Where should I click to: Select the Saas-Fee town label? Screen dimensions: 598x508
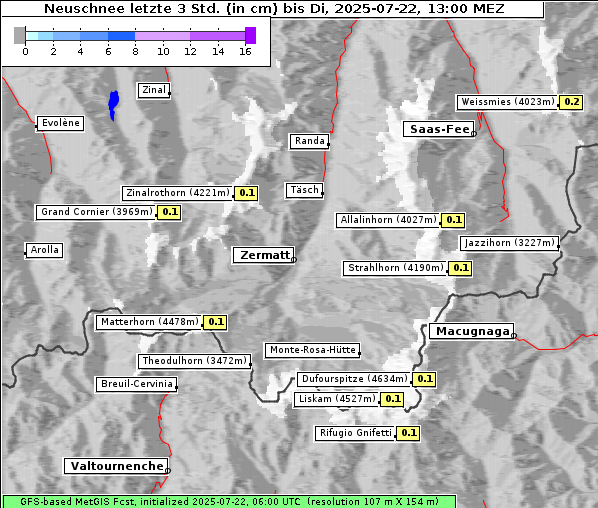pos(439,129)
